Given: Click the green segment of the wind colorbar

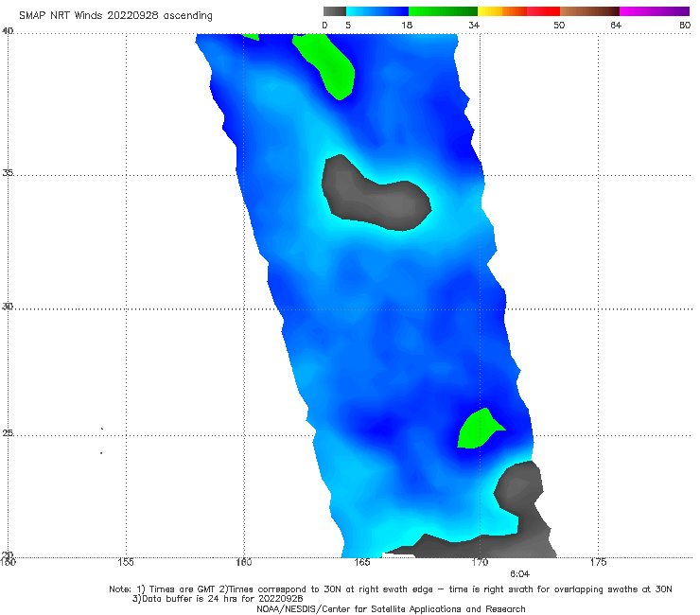Looking at the screenshot, I should tap(443, 11).
